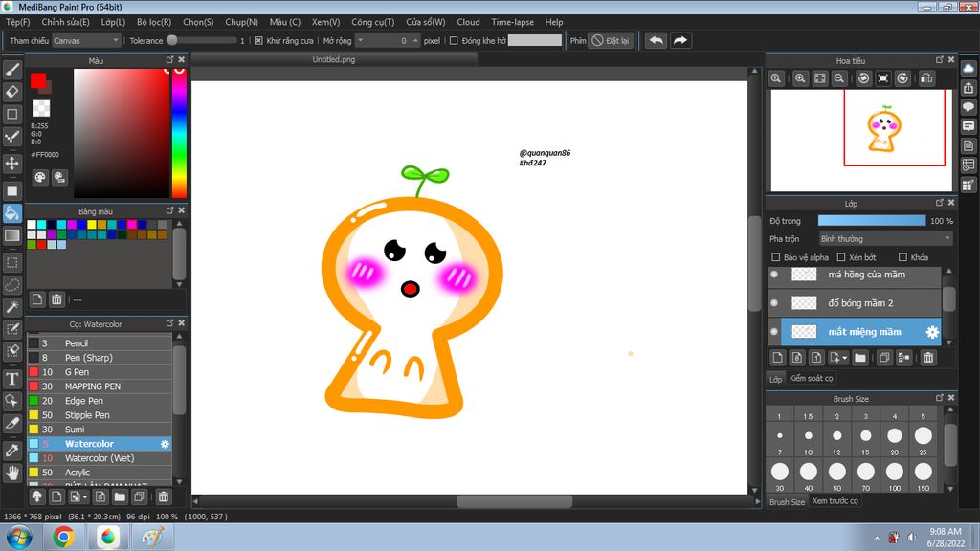Add a new layer folder
This screenshot has width=980, height=551.
[x=860, y=358]
